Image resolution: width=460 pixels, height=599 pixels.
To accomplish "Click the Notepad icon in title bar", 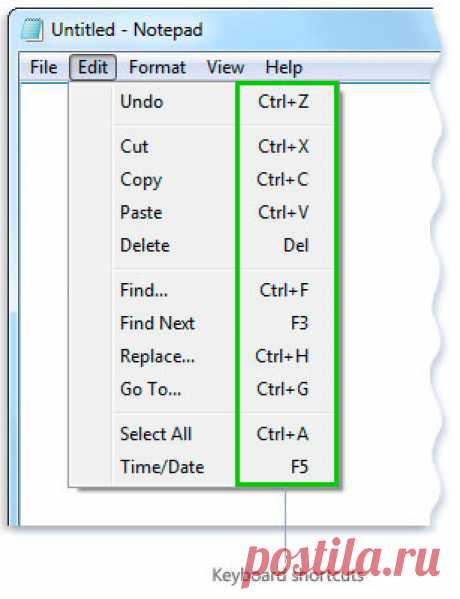I will pyautogui.click(x=32, y=29).
